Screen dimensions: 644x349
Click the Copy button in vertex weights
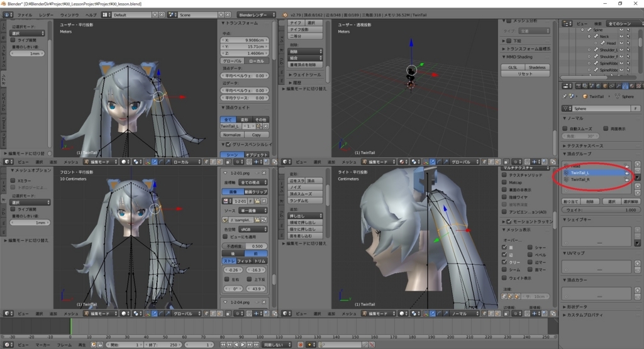coord(257,135)
